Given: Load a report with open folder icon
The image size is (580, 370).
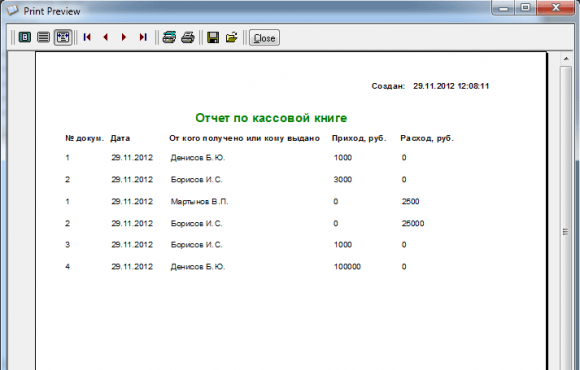Looking at the screenshot, I should click(232, 37).
